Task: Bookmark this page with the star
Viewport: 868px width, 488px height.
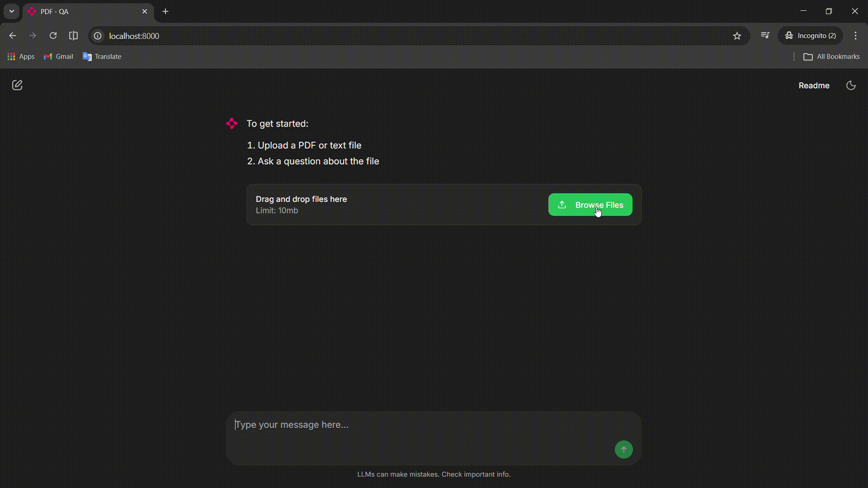Action: (737, 36)
